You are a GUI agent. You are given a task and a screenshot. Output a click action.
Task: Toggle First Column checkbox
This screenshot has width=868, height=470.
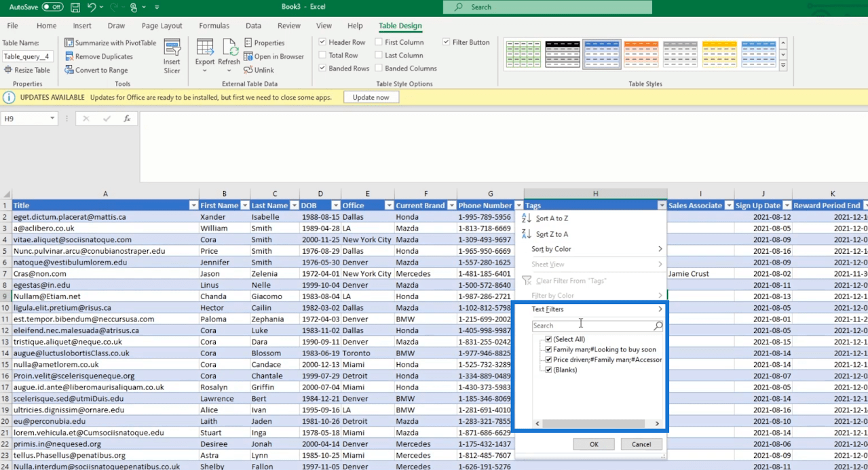tap(379, 42)
